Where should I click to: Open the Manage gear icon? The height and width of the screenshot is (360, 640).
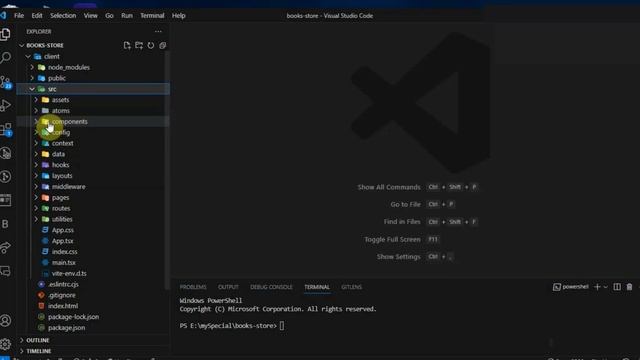(x=5, y=344)
